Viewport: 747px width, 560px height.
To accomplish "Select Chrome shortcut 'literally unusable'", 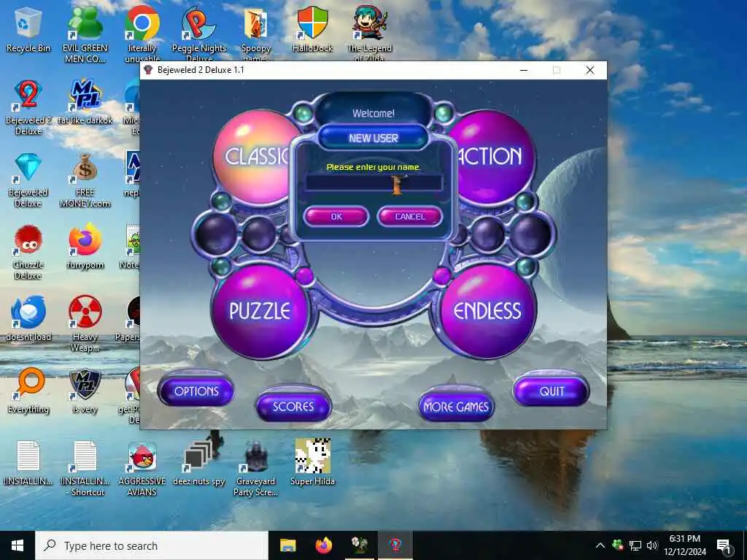I will coord(142,34).
